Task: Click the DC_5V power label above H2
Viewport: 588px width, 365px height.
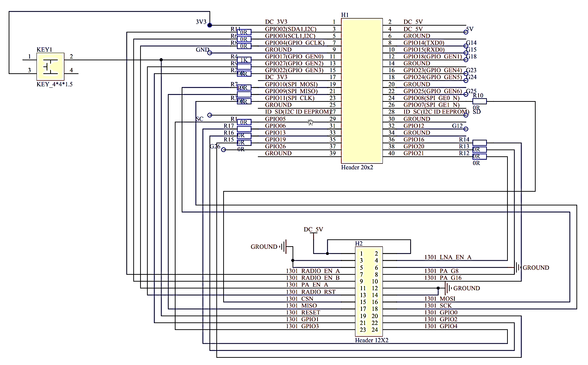Action: pos(314,229)
